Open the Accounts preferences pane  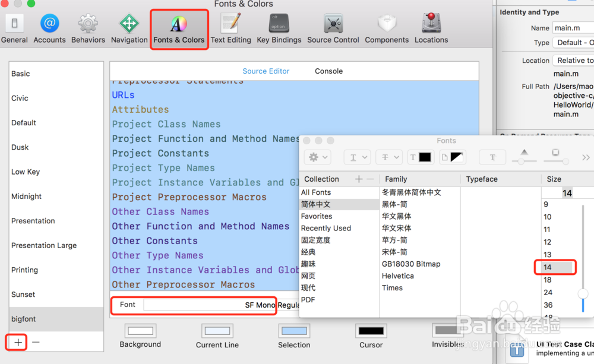[x=49, y=29]
